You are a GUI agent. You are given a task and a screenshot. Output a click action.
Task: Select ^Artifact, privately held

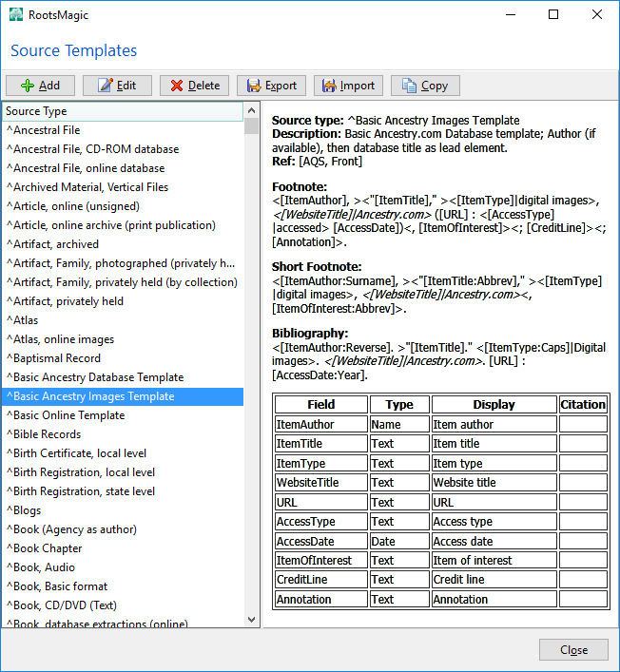pos(123,301)
